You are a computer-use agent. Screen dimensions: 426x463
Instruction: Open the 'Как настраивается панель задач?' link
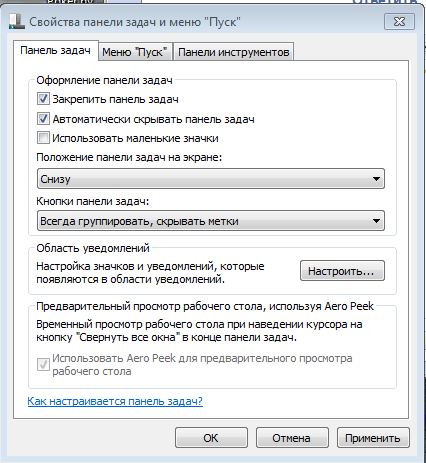tap(115, 401)
